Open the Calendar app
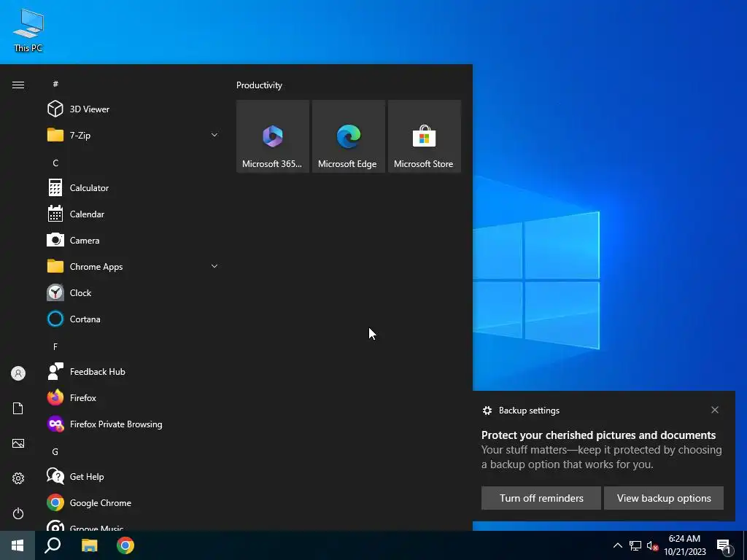747x560 pixels. tap(133, 214)
